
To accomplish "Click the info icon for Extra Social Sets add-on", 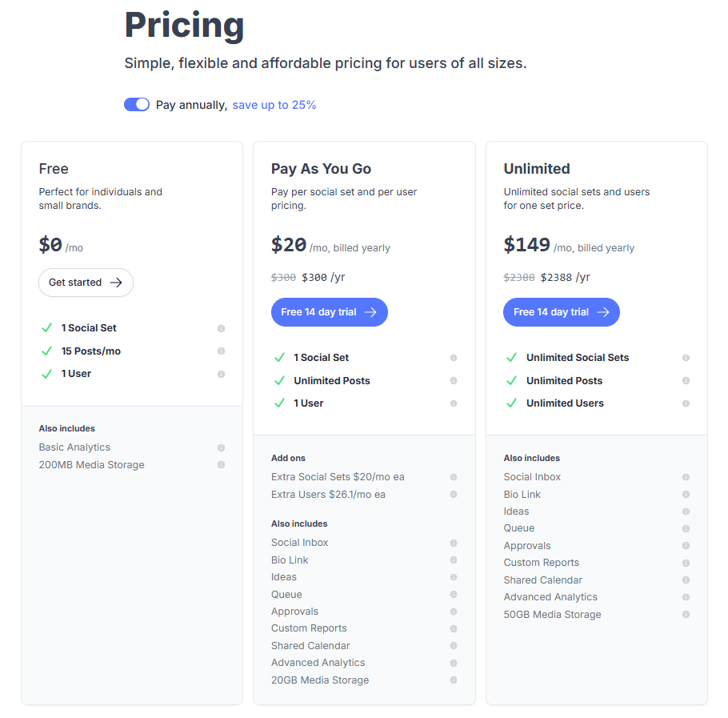I will 454,477.
